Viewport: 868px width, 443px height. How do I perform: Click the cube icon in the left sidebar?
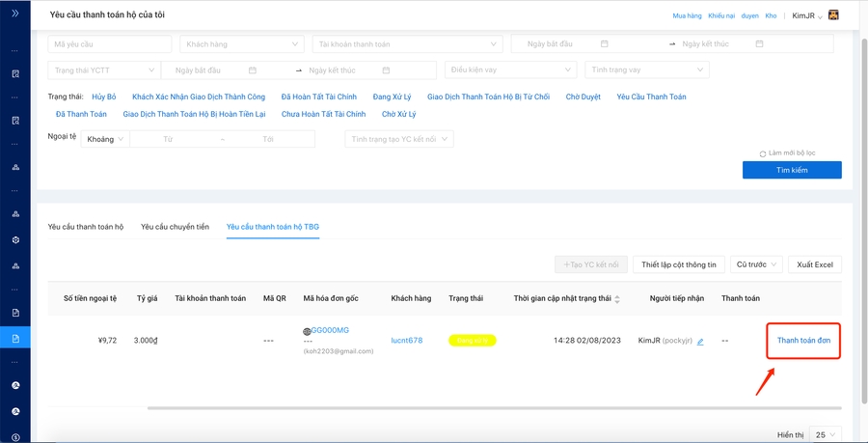pos(15,239)
